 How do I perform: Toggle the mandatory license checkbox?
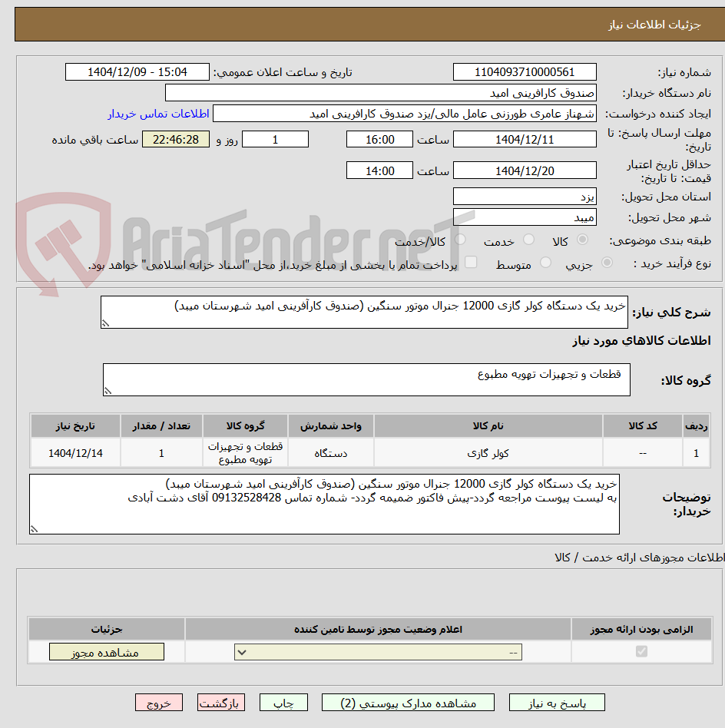tap(641, 652)
